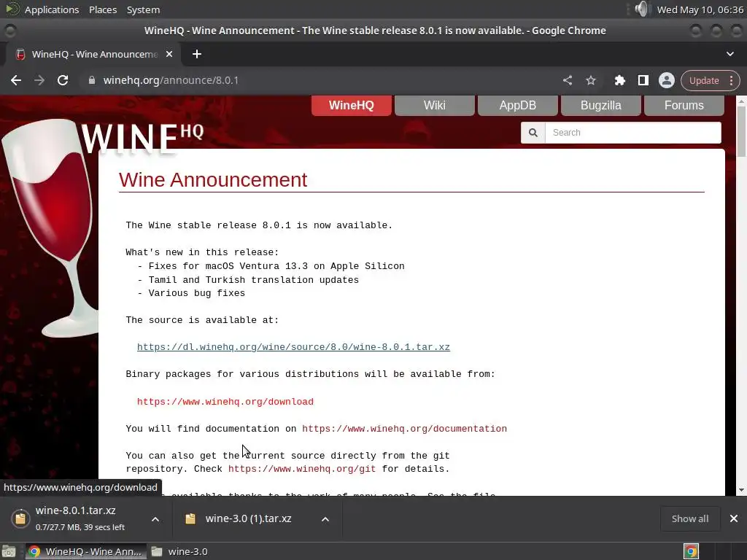The width and height of the screenshot is (747, 560).
Task: Click the browser forward arrow
Action: (39, 80)
